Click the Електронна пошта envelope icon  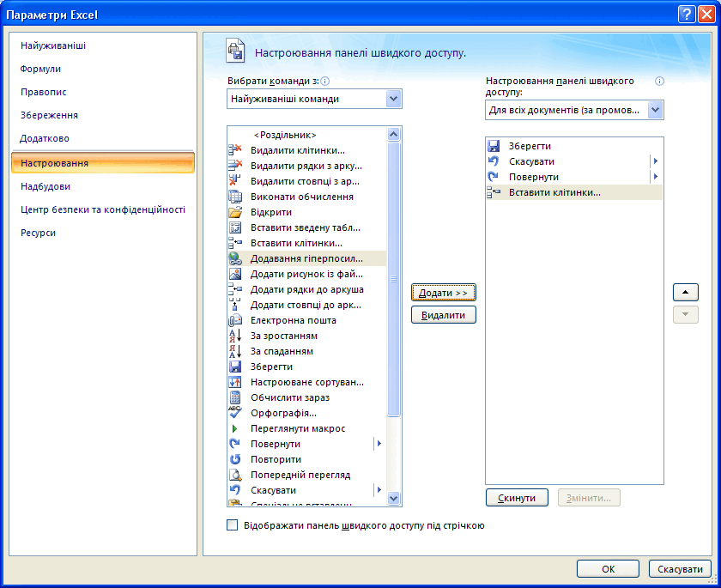[235, 320]
